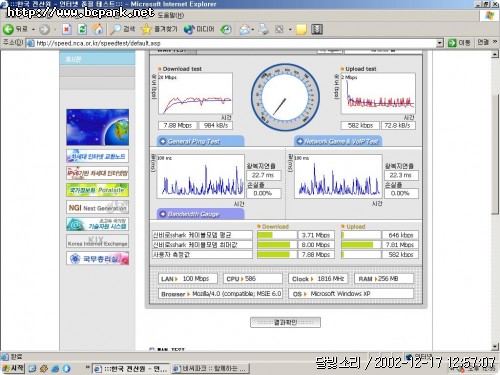Image resolution: width=500 pixels, height=375 pixels.
Task: Click the Bandwidth Gauge tab
Action: pyautogui.click(x=200, y=214)
